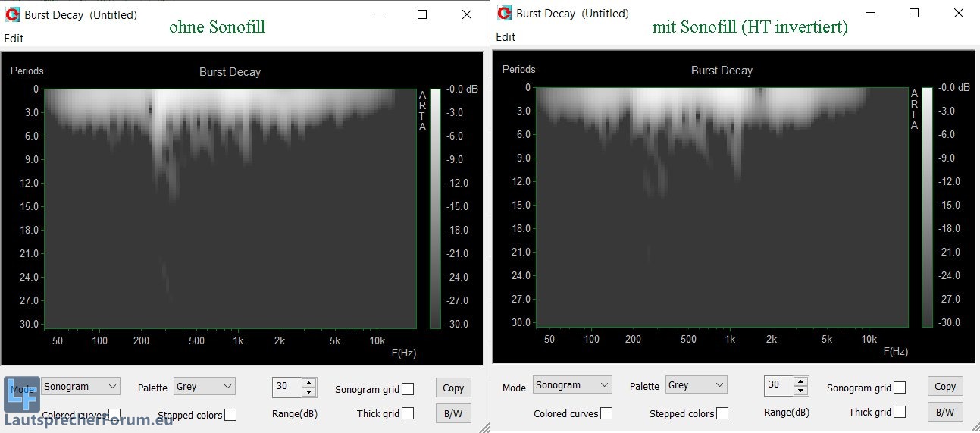Expand the Palette Grey dropdown in left window

[204, 387]
